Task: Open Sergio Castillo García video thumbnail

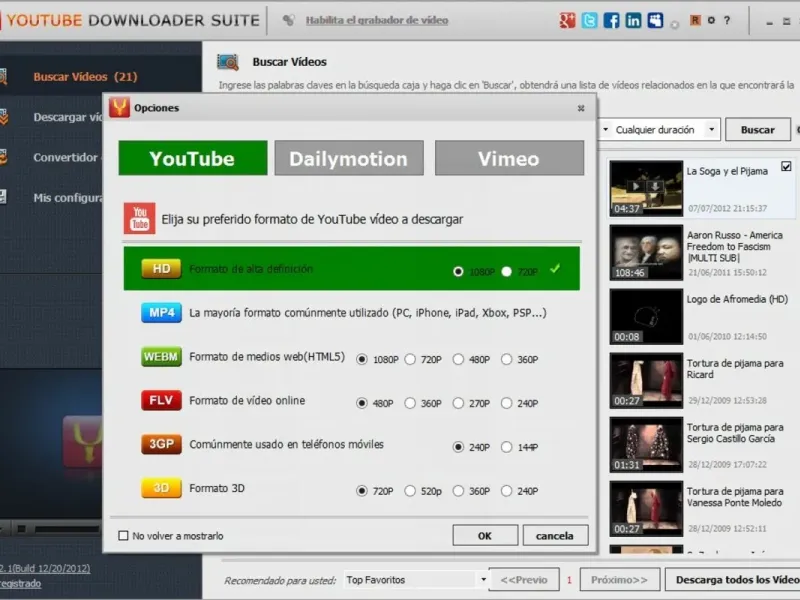Action: pos(646,445)
